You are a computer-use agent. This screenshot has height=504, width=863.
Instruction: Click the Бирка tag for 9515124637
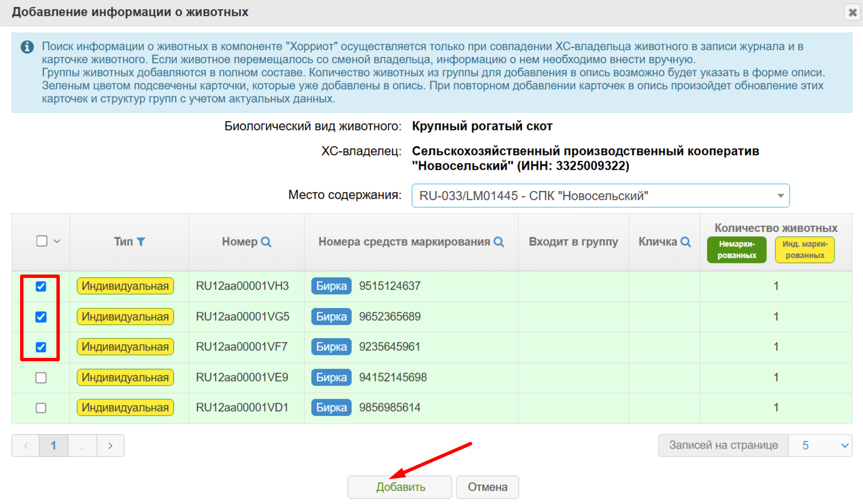(x=331, y=286)
